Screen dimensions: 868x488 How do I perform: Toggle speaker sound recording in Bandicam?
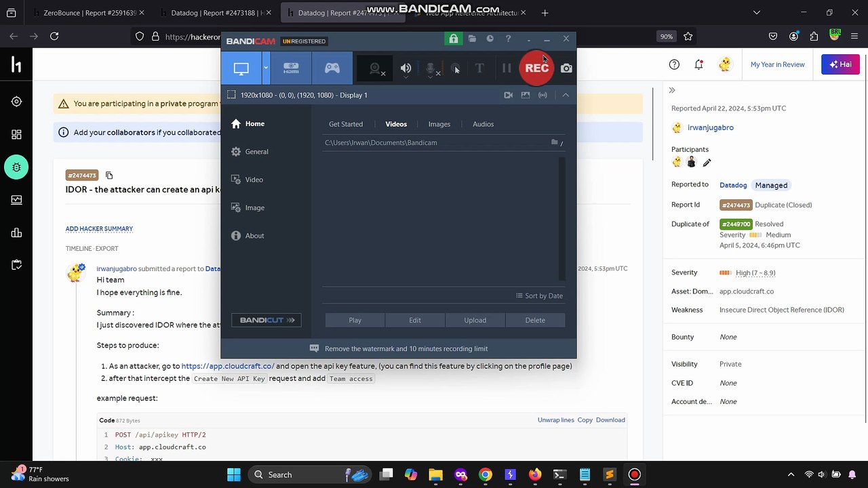pos(406,68)
